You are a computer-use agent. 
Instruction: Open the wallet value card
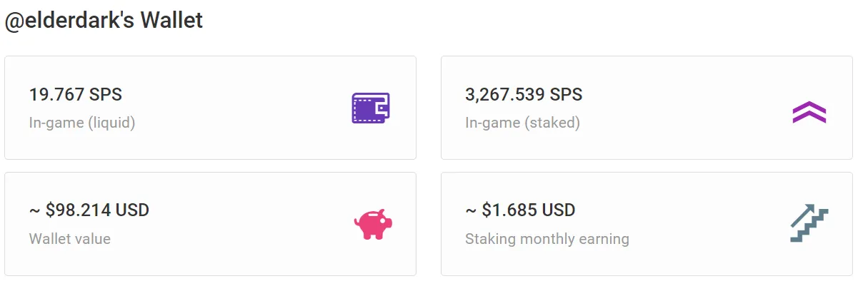click(210, 224)
